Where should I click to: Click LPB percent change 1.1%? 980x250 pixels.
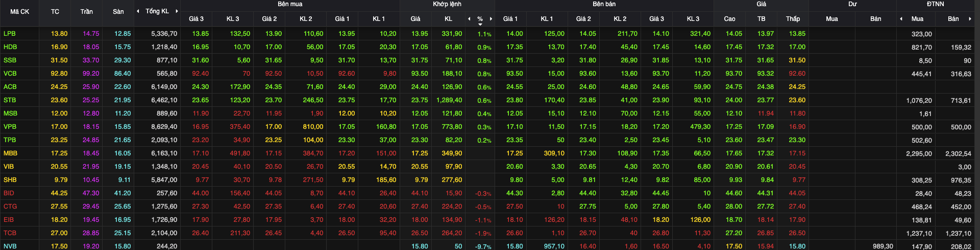(484, 34)
